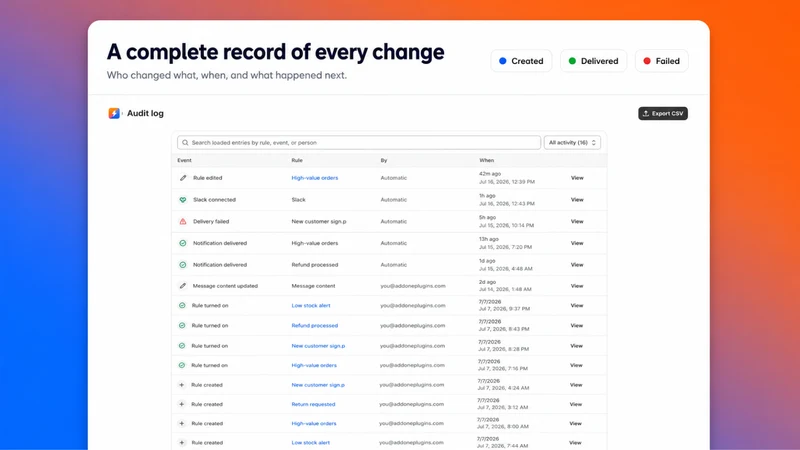Click the check icon on the 8:28 PM Rule turned on row
The width and height of the screenshot is (800, 450).
pos(182,346)
